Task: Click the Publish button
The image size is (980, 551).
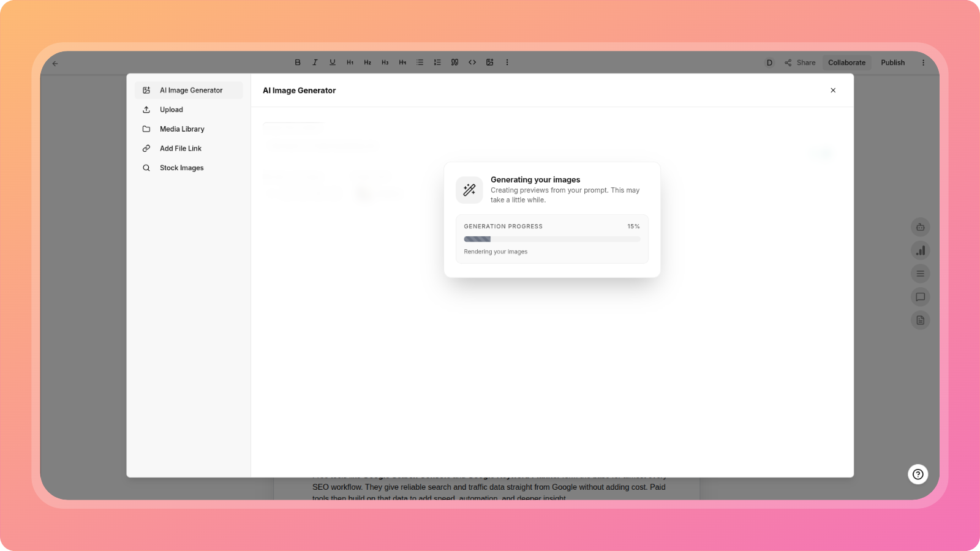Action: click(892, 62)
